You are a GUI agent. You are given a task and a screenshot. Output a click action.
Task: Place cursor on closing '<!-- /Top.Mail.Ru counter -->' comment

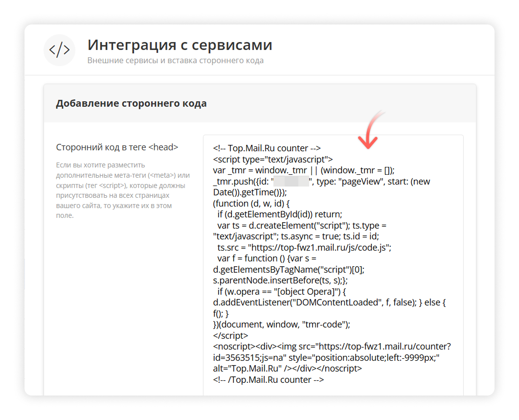[x=269, y=380]
